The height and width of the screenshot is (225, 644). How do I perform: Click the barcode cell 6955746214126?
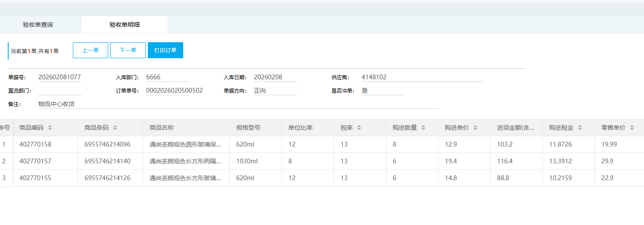coord(107,178)
